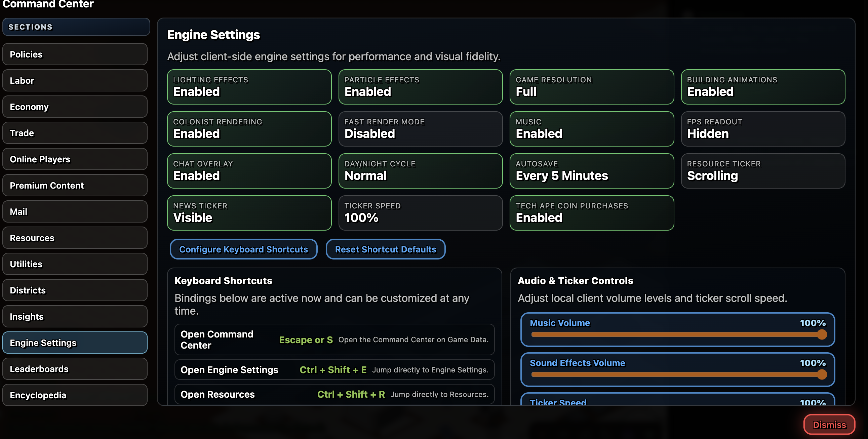Image resolution: width=868 pixels, height=439 pixels.
Task: Toggle the Chat Overlay setting
Action: point(249,171)
